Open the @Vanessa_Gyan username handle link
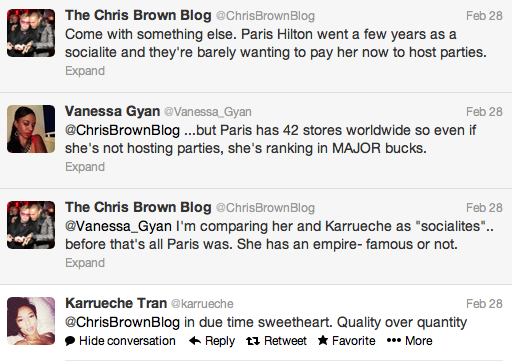This screenshot has width=512, height=361. [208, 112]
